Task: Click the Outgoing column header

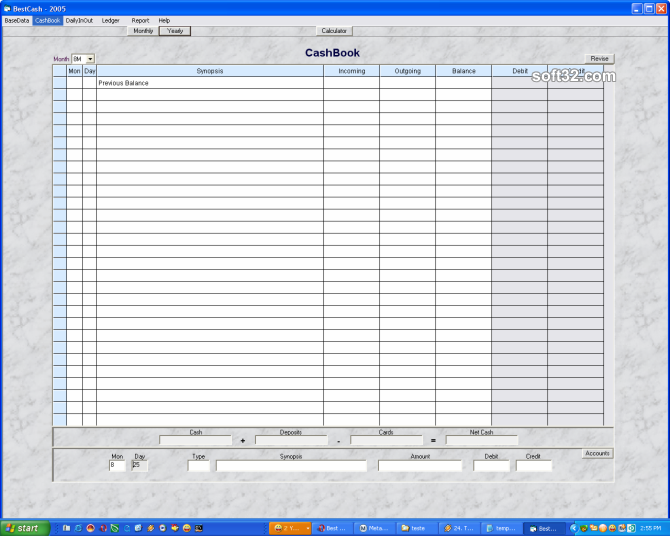Action: point(407,71)
